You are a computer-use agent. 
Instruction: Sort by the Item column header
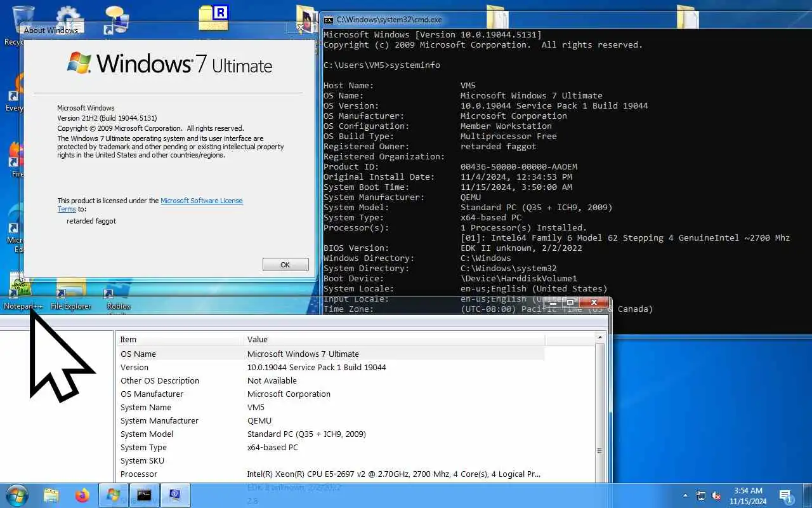coord(180,339)
